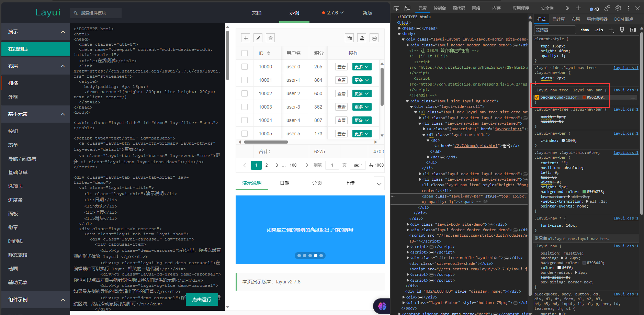Viewport: 644px width, 315px height.
Task: Go to next table page arrow
Action: [307, 165]
